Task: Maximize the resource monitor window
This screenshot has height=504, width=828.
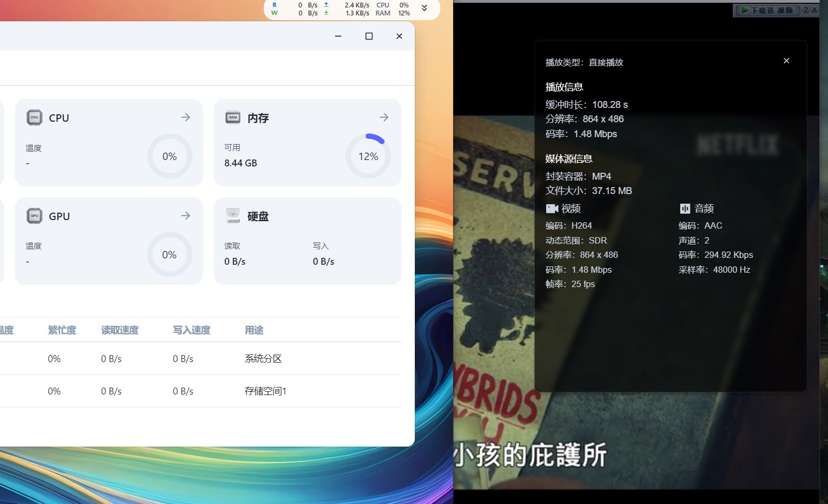Action: (x=369, y=36)
